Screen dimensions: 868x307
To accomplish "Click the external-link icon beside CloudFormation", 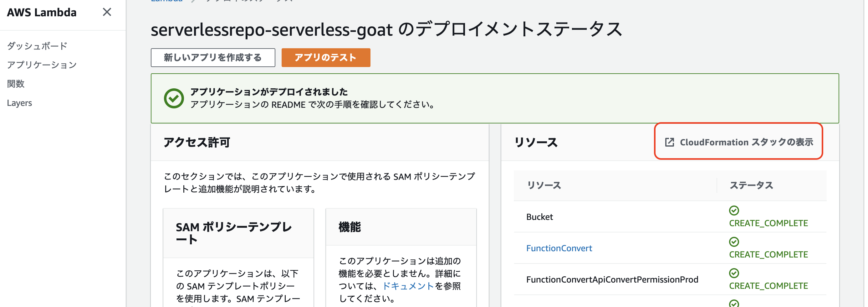I will [670, 142].
